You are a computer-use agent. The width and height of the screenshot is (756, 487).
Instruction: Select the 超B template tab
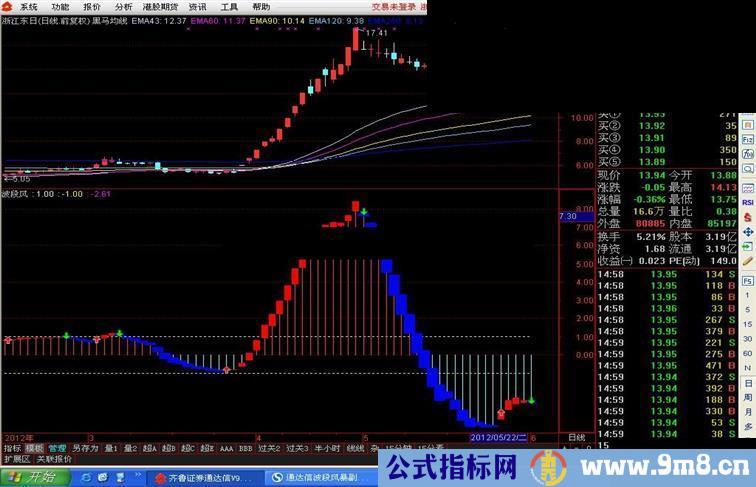tap(169, 448)
